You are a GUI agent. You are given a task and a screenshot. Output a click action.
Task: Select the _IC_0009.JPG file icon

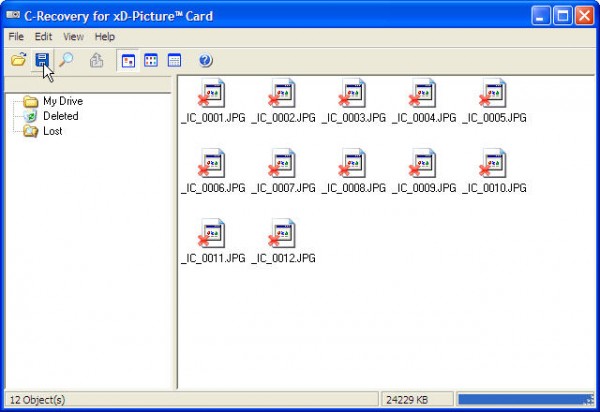coord(423,163)
